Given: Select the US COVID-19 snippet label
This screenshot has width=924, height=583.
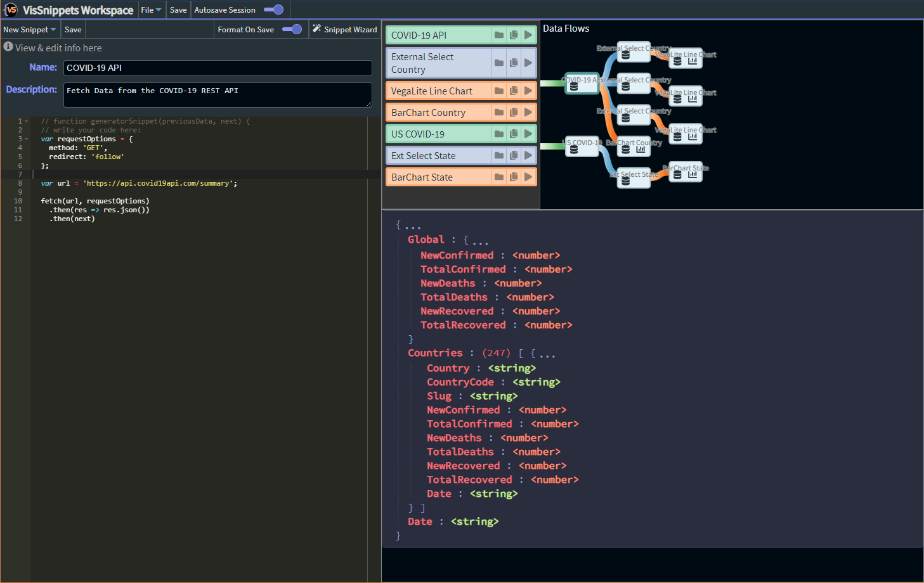Looking at the screenshot, I should 418,134.
